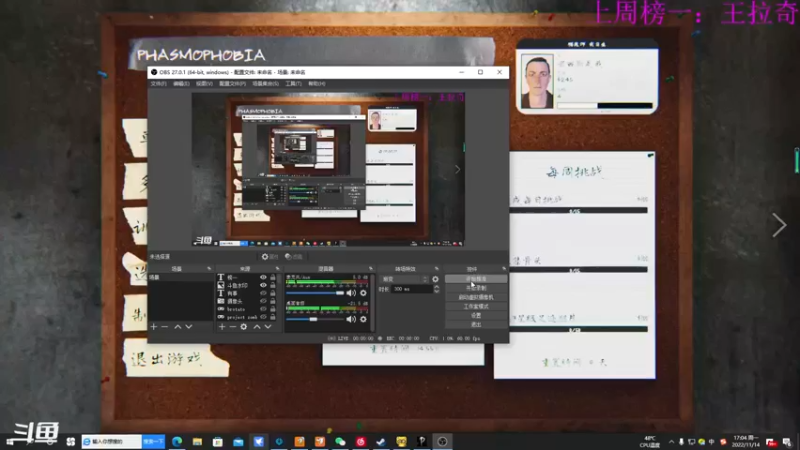Click the Windows taskbar search box
800x450 pixels.
[112, 441]
